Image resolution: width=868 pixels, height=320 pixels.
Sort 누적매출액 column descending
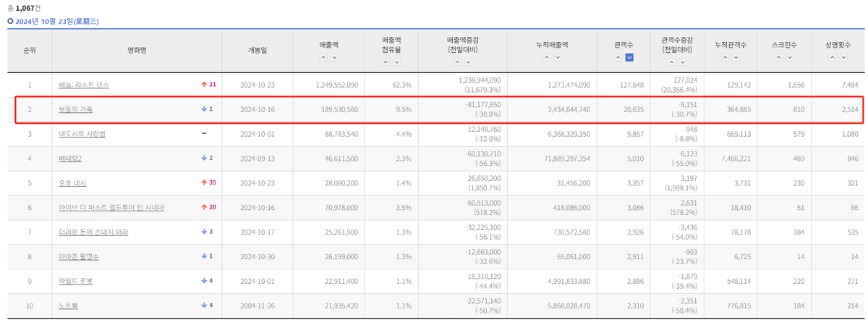coord(558,57)
